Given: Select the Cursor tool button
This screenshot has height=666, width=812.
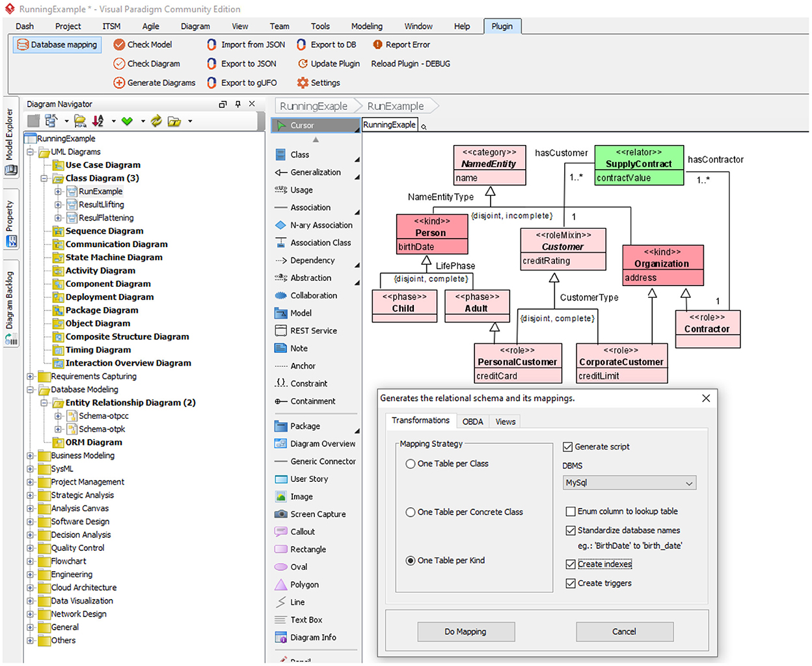Looking at the screenshot, I should [316, 125].
